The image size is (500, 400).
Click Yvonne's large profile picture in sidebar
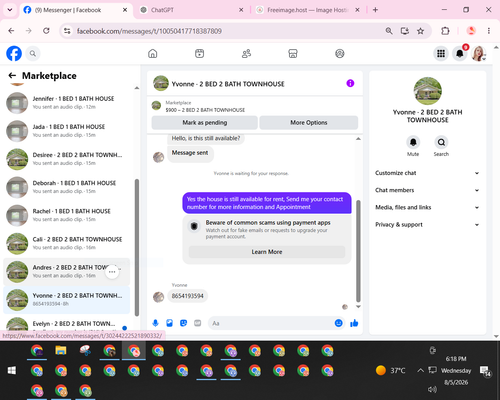(427, 91)
